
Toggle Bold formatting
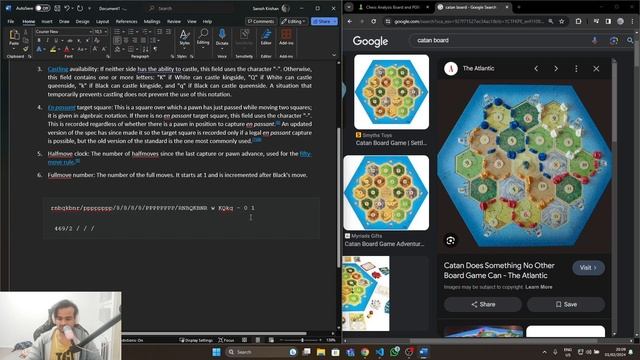click(39, 40)
